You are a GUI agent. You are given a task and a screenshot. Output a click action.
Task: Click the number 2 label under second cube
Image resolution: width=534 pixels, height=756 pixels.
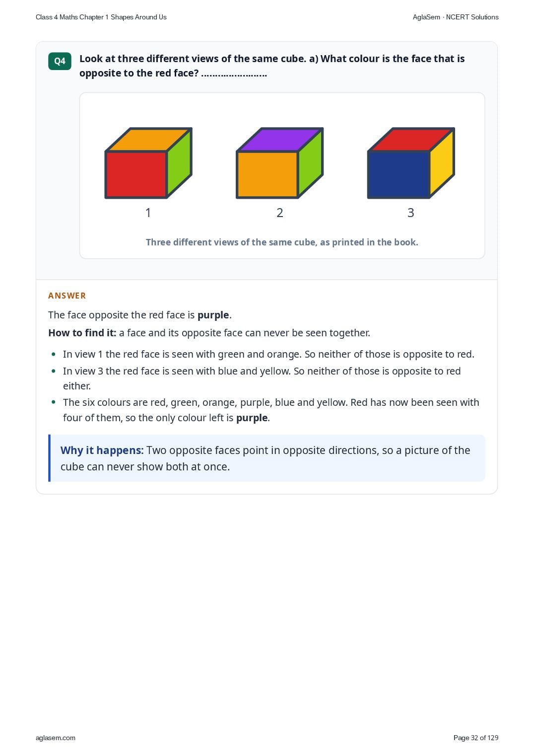[280, 213]
